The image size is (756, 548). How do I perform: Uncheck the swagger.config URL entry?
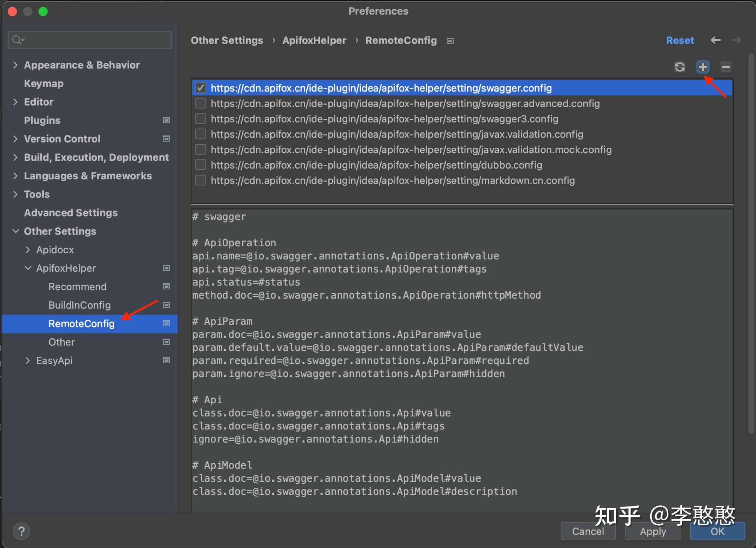[x=200, y=88]
